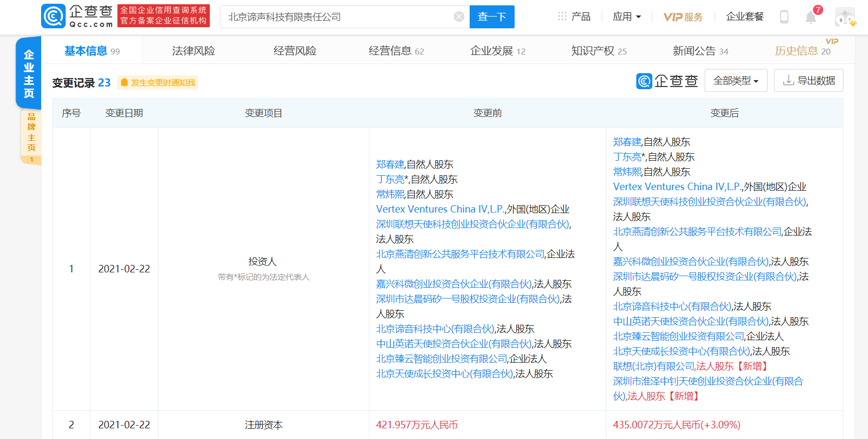
Task: Open 中山英诺天使投资 link in 变更前 column
Action: [454, 344]
